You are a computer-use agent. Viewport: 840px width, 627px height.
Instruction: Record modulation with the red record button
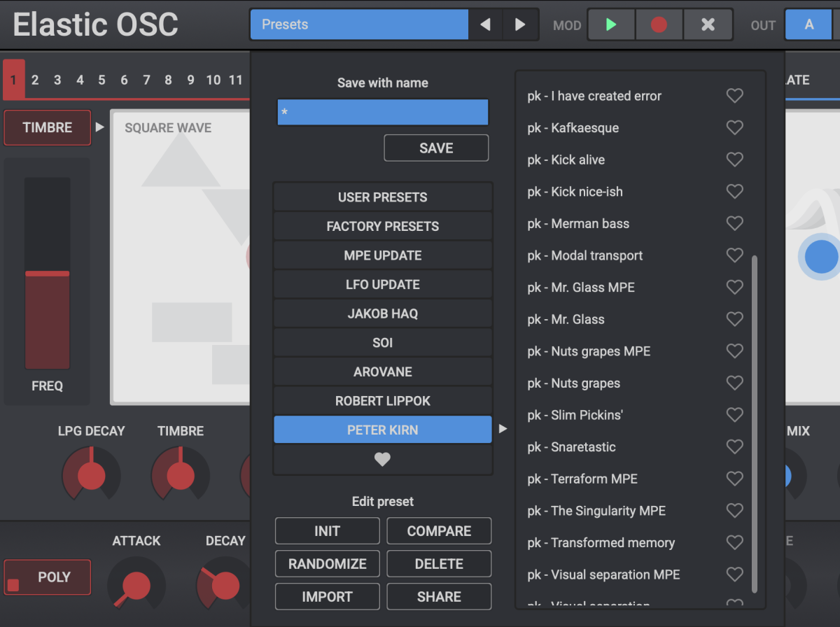(x=659, y=24)
